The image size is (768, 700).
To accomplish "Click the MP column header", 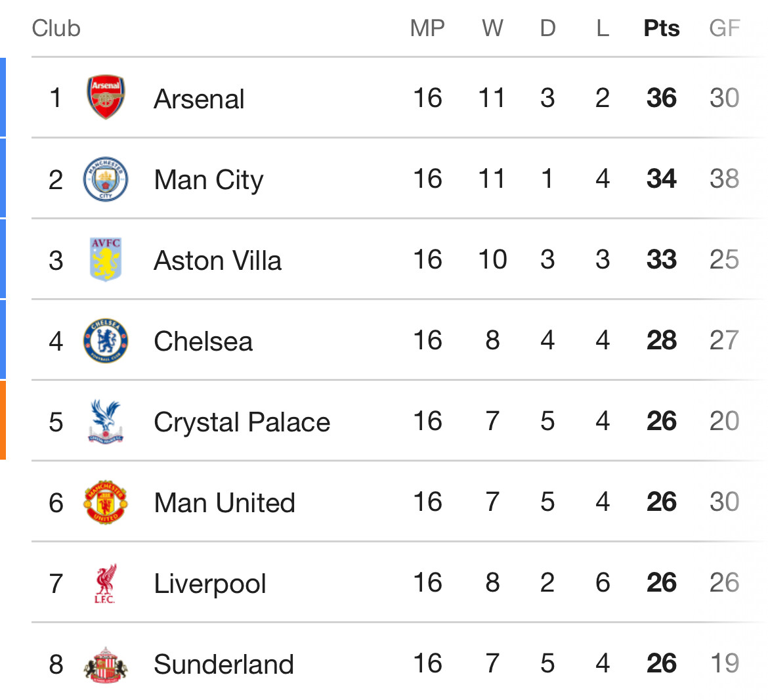I will click(x=427, y=28).
